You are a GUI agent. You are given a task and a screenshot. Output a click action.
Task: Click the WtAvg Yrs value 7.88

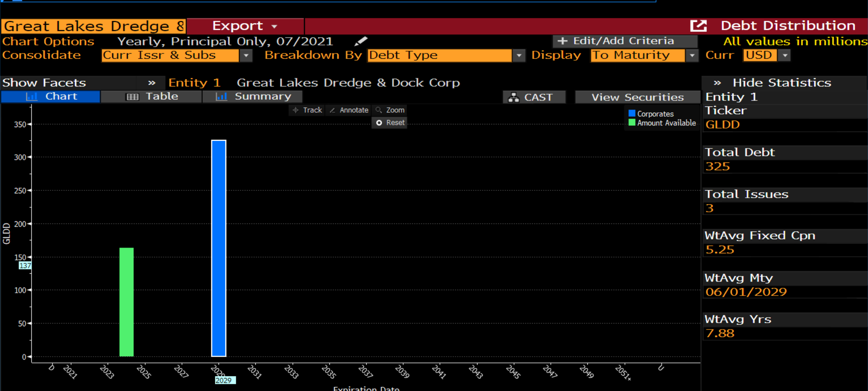click(x=720, y=334)
